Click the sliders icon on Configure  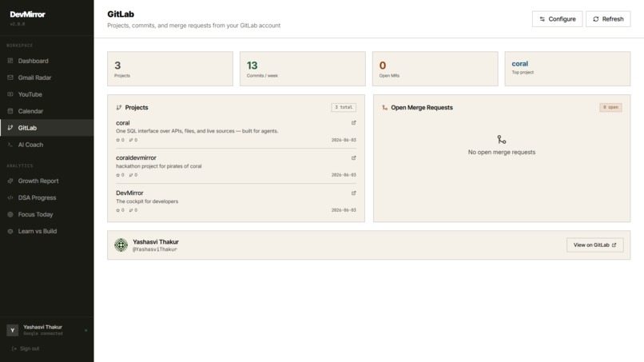coord(543,19)
